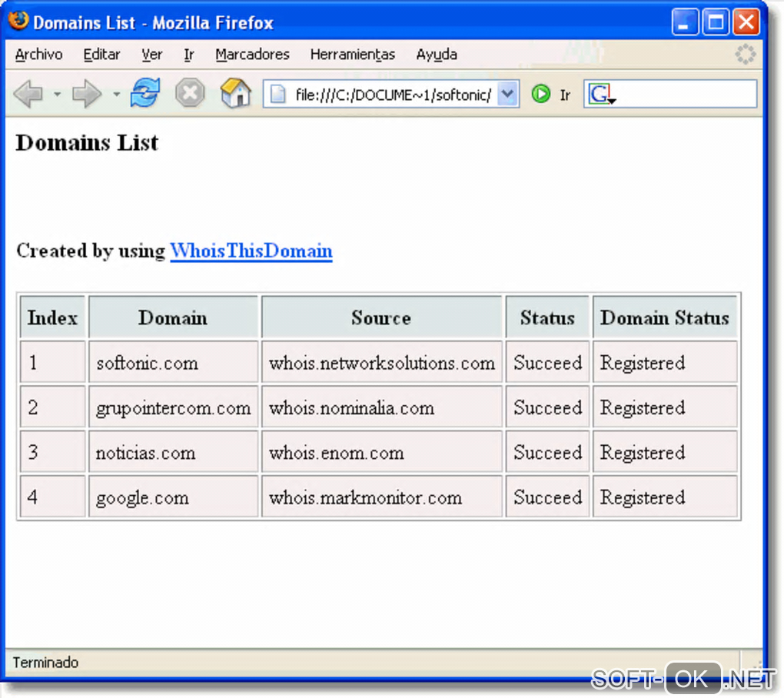
Task: Click the 'whois.enom.com' source cell
Action: point(381,452)
